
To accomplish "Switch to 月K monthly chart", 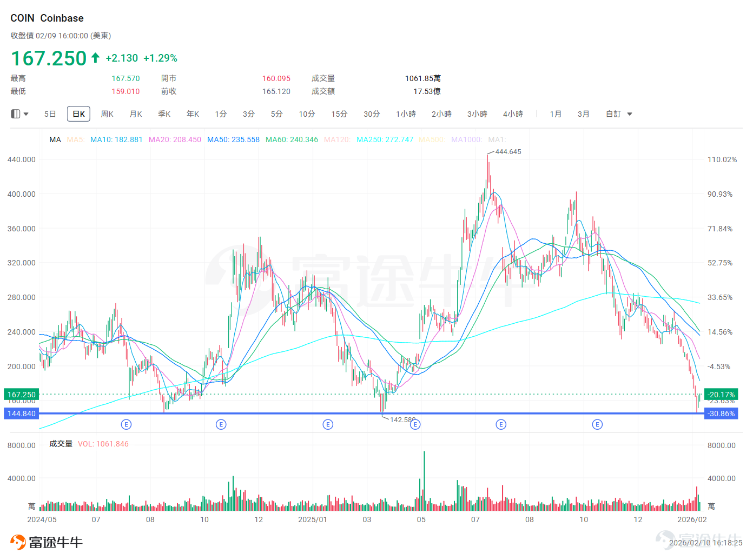I will [x=136, y=114].
